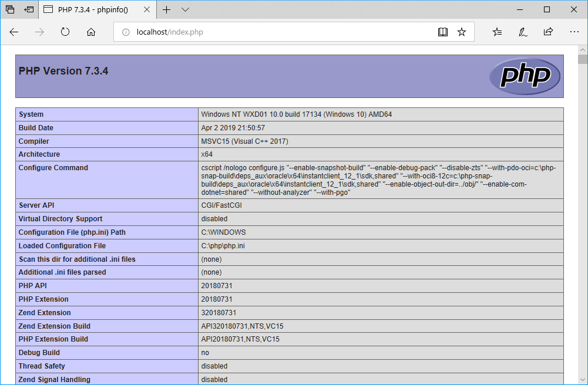
Task: Show tabs you've set aside icon
Action: (9, 9)
